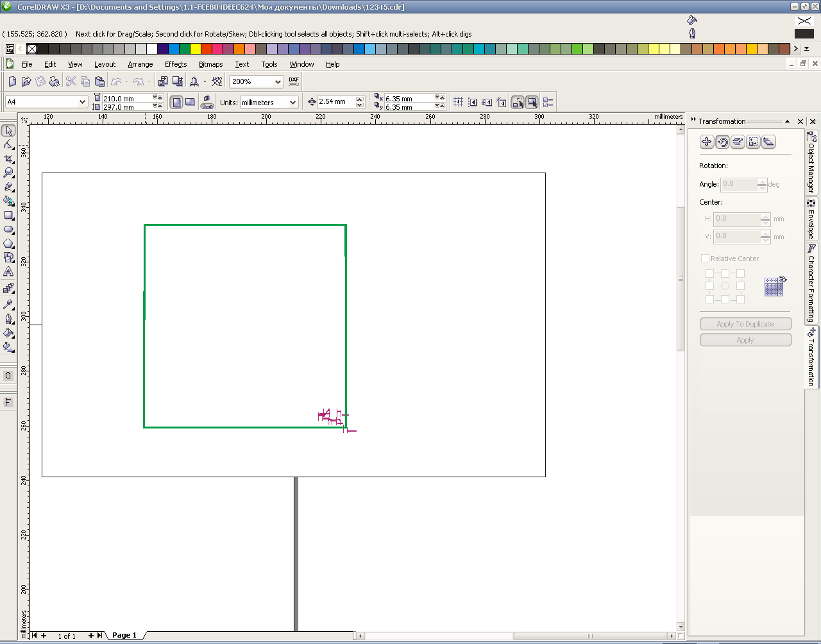This screenshot has width=821, height=644.
Task: Show the Position transformation options
Action: pyautogui.click(x=707, y=142)
